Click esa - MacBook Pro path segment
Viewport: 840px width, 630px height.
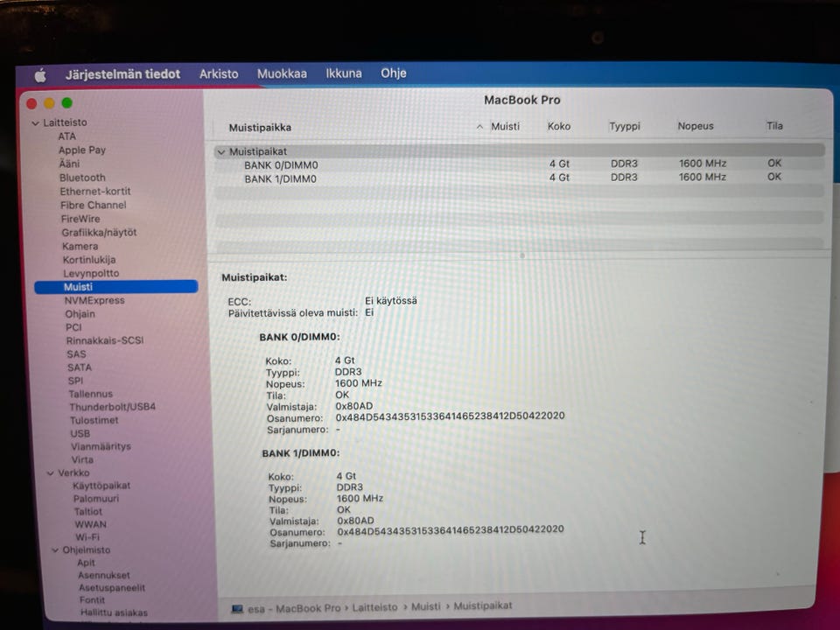pos(294,609)
